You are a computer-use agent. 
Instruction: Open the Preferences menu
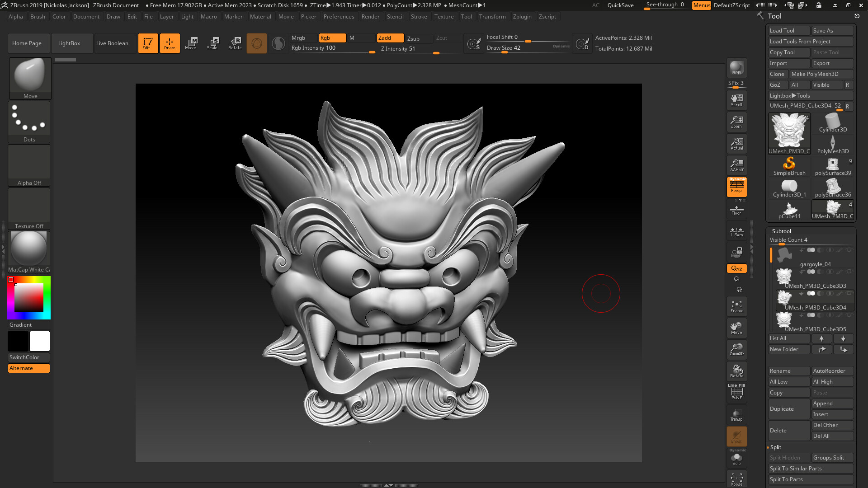(x=339, y=17)
